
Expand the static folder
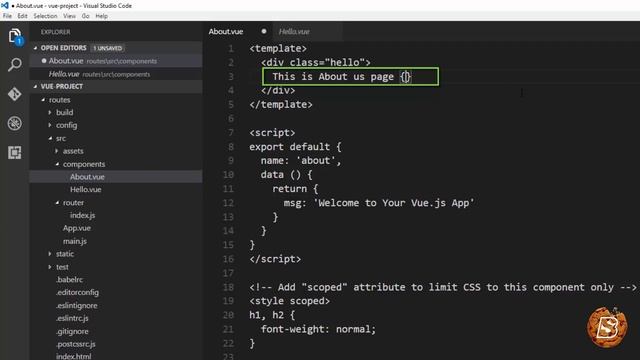pyautogui.click(x=50, y=254)
